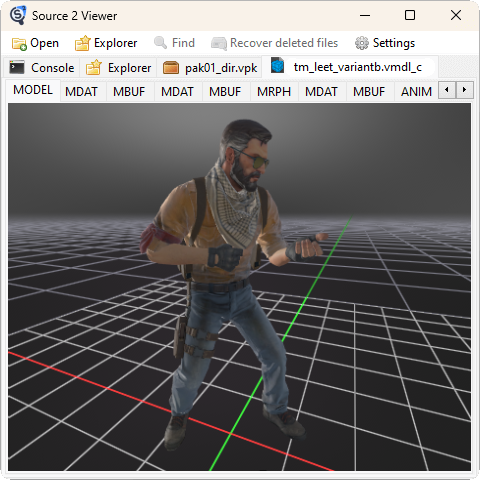Click the Explorer star-folder toolbar icon
This screenshot has width=480, height=480.
click(x=82, y=43)
